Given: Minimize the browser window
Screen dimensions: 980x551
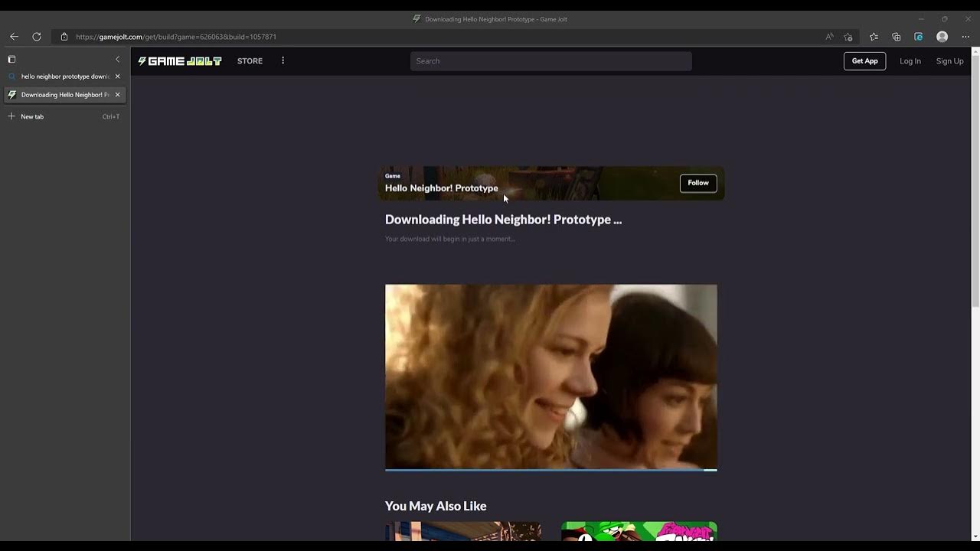Looking at the screenshot, I should [x=921, y=19].
